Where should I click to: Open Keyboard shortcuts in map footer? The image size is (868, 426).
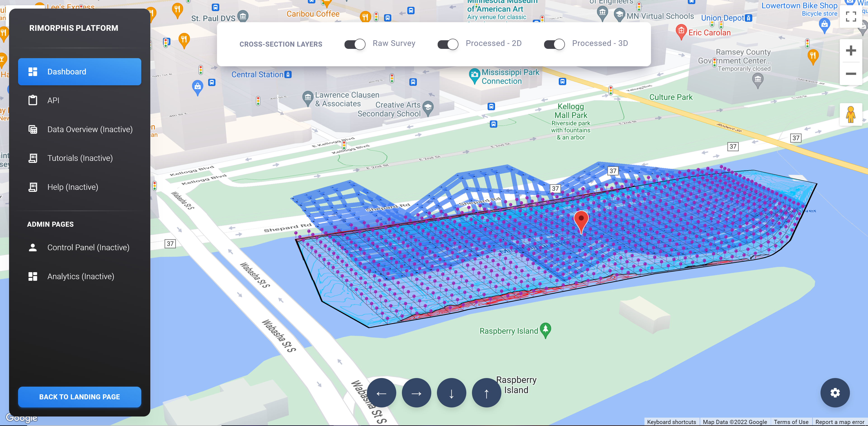coord(671,422)
